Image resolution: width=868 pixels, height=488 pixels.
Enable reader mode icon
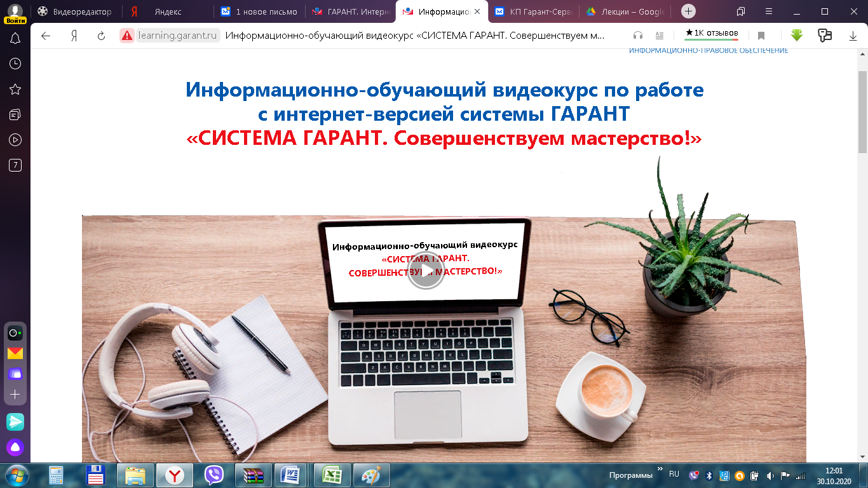click(660, 36)
